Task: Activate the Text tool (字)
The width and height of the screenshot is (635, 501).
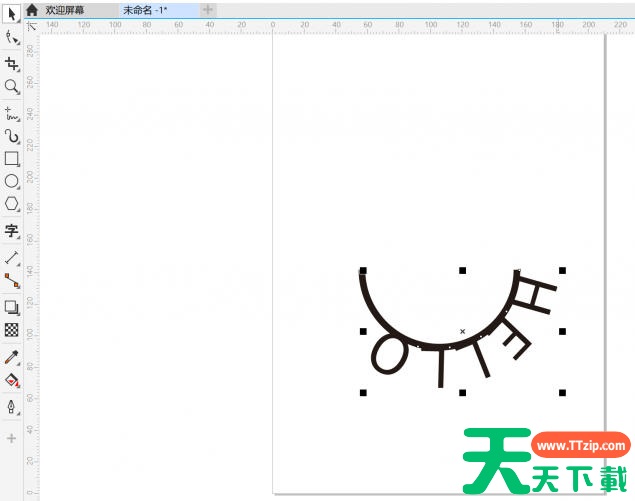Action: click(12, 231)
